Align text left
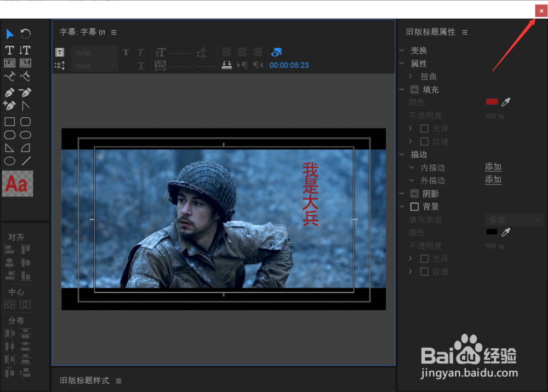This screenshot has width=548, height=392. click(227, 53)
